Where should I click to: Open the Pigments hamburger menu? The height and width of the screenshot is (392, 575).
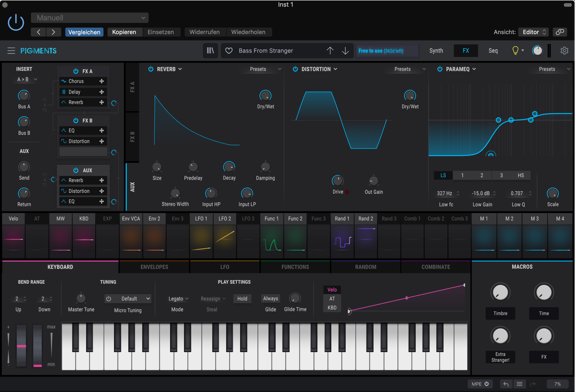tap(11, 51)
